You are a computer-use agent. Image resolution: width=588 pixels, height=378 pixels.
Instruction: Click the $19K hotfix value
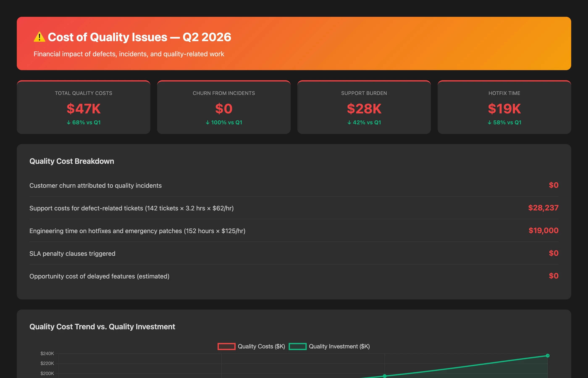coord(504,109)
